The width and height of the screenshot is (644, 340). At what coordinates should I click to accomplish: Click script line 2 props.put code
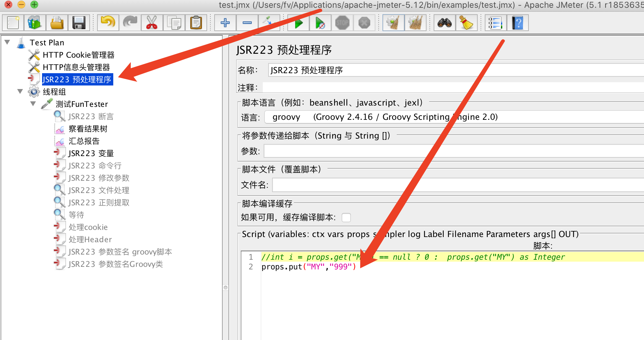pos(309,267)
